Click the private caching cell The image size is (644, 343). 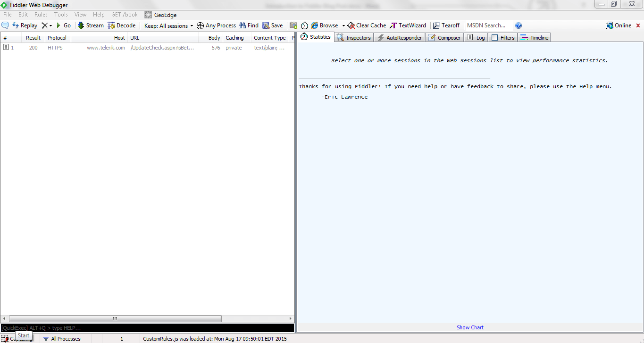coord(234,48)
